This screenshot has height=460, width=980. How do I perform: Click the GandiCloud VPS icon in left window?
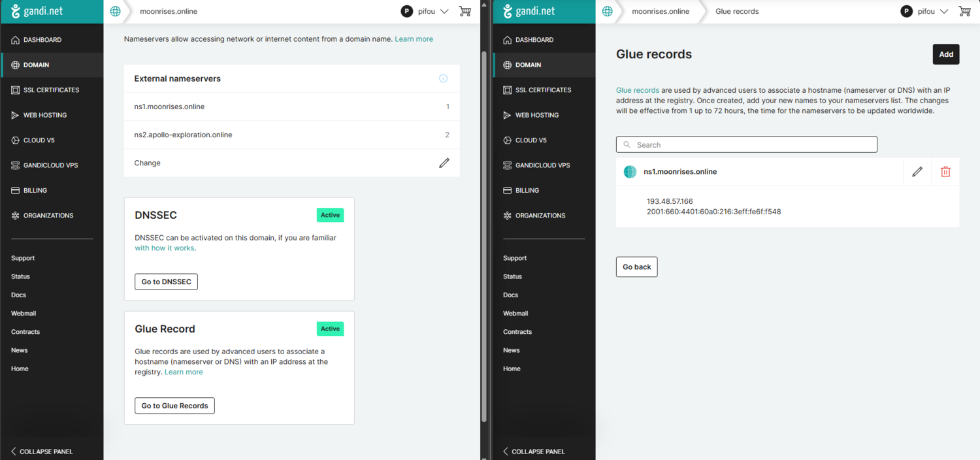tap(16, 165)
